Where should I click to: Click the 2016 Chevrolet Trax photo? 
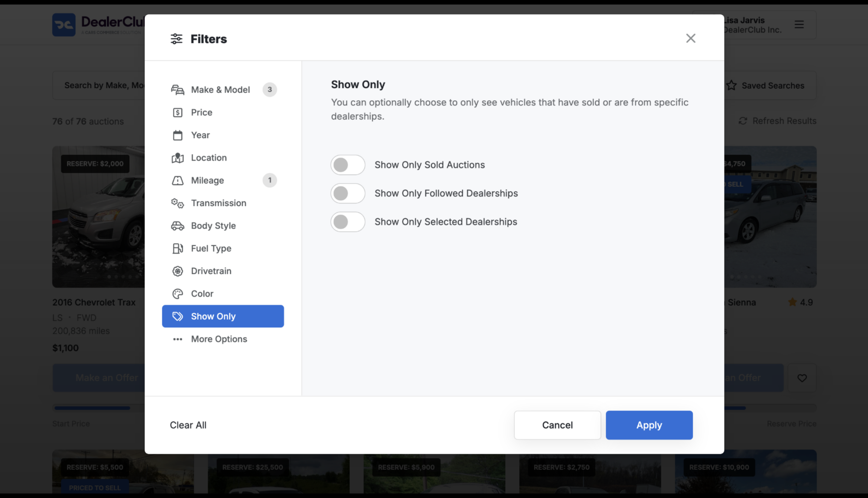[98, 217]
